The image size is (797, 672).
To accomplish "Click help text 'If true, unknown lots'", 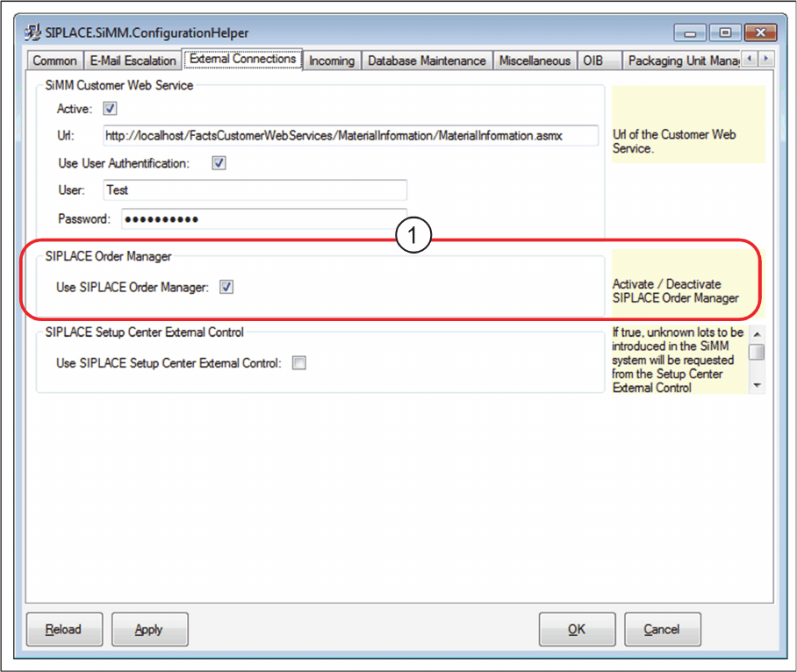I will (x=678, y=360).
